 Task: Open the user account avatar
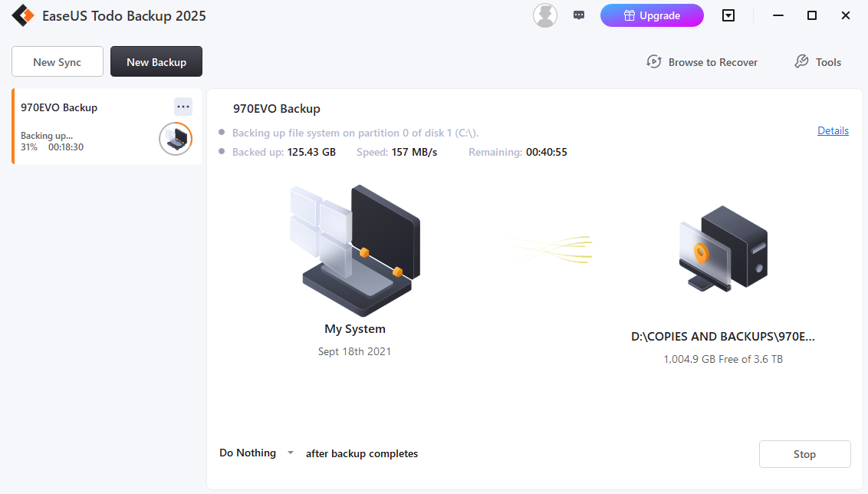coord(545,15)
